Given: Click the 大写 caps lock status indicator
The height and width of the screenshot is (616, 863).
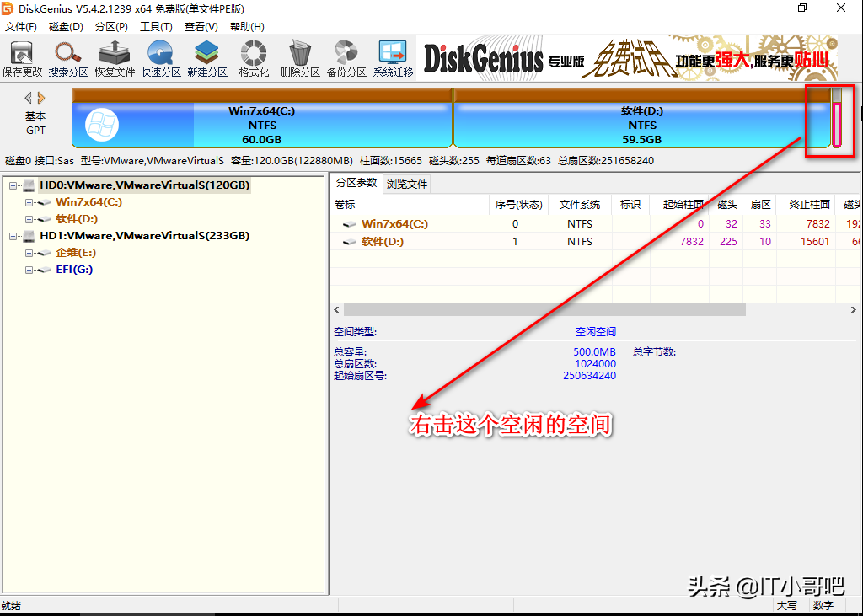Looking at the screenshot, I should tap(787, 606).
